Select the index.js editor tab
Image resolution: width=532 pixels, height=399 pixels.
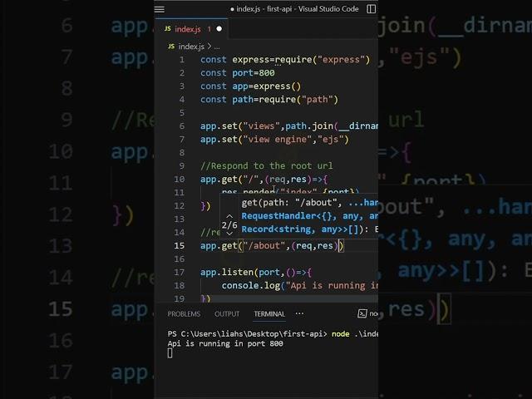point(186,29)
